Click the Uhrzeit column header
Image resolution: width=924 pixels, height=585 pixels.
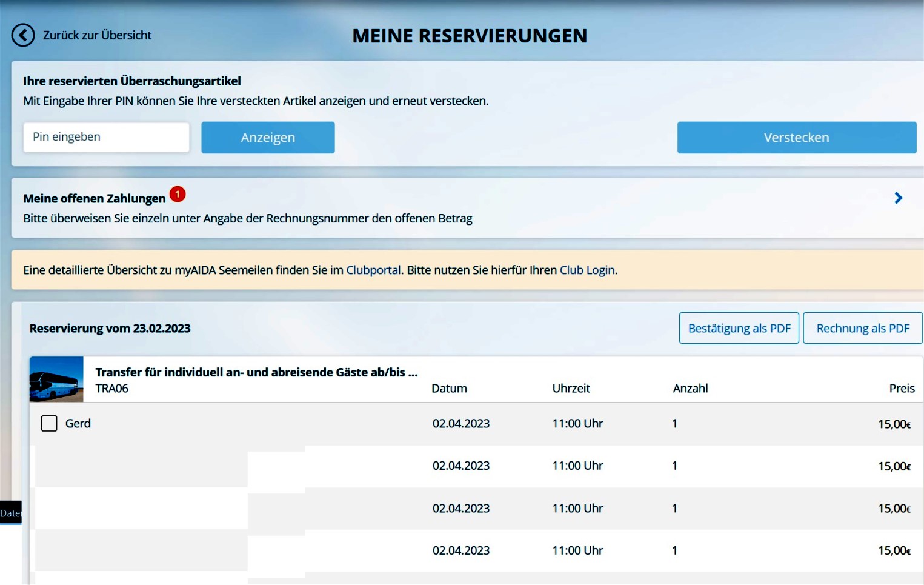tap(571, 389)
